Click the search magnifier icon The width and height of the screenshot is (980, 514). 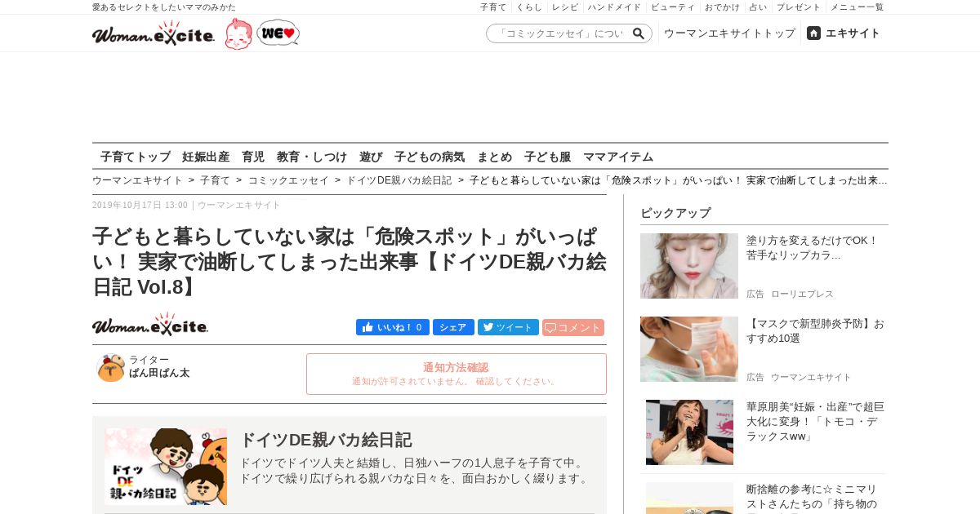tap(639, 33)
